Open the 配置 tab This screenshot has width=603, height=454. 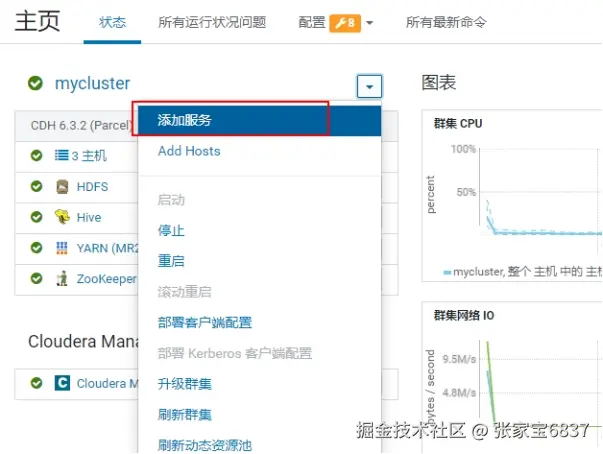pyautogui.click(x=312, y=22)
